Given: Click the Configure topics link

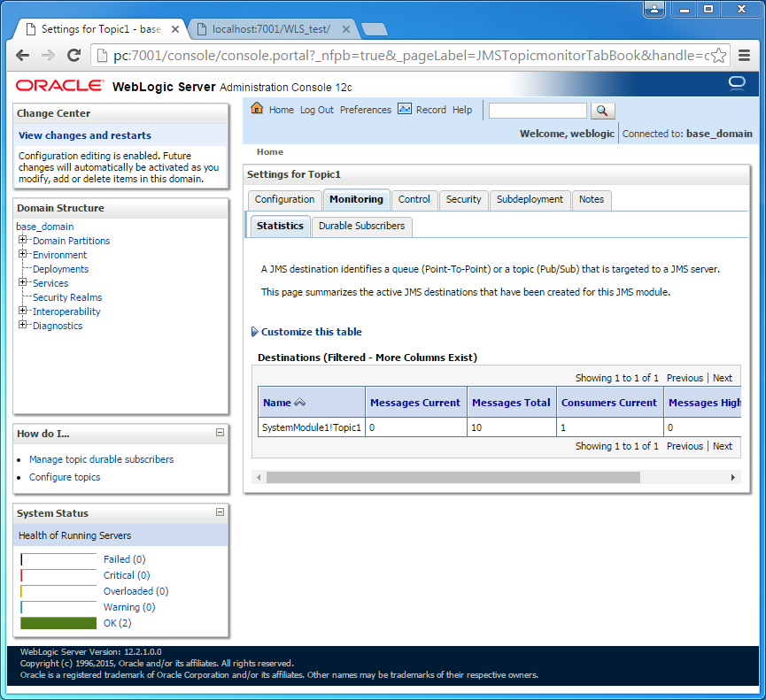Looking at the screenshot, I should (x=65, y=477).
